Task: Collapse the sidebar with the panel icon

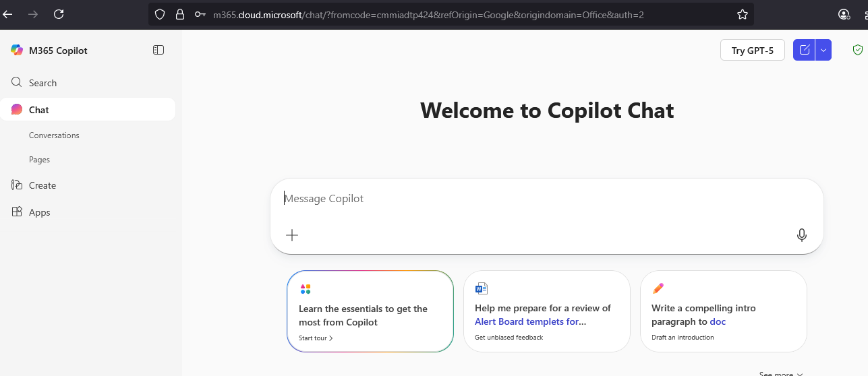Action: pos(158,50)
